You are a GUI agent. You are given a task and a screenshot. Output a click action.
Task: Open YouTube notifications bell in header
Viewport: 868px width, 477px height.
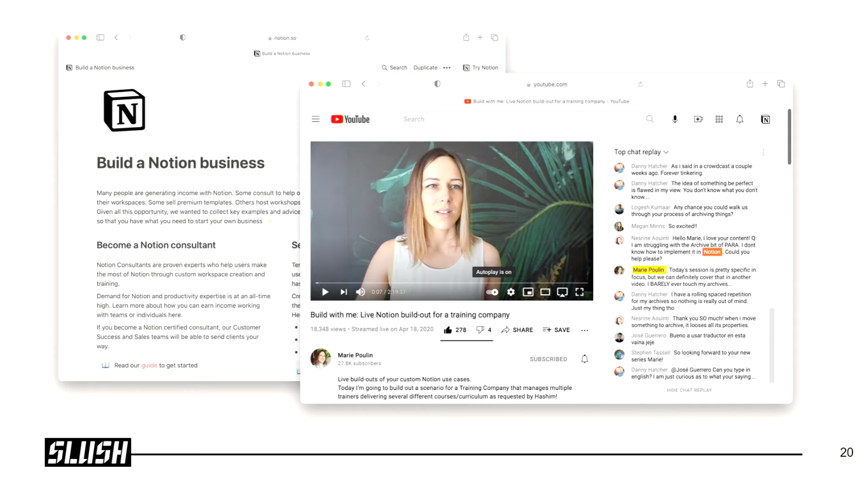(x=740, y=119)
